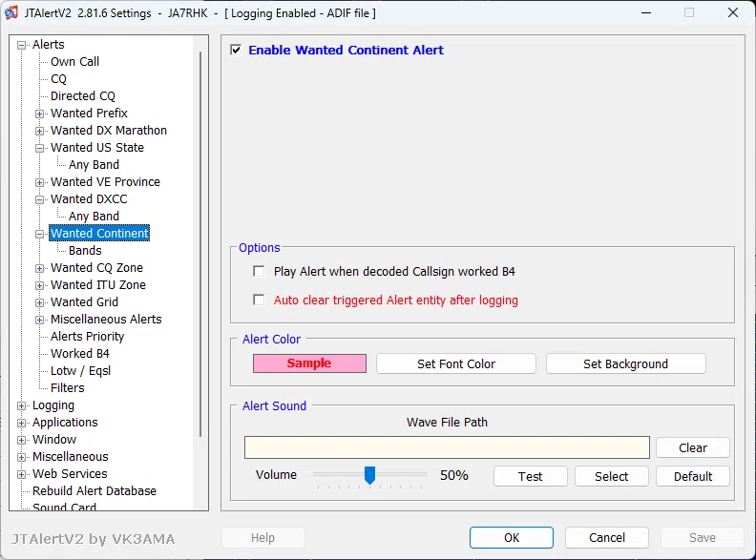Restore Default alert sound
The image size is (756, 560).
693,477
